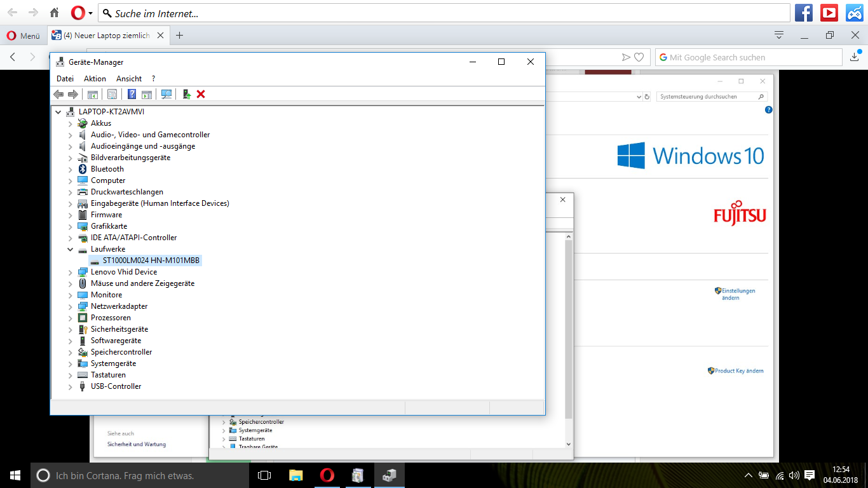
Task: Open the game controller shortcut icon
Action: (855, 13)
